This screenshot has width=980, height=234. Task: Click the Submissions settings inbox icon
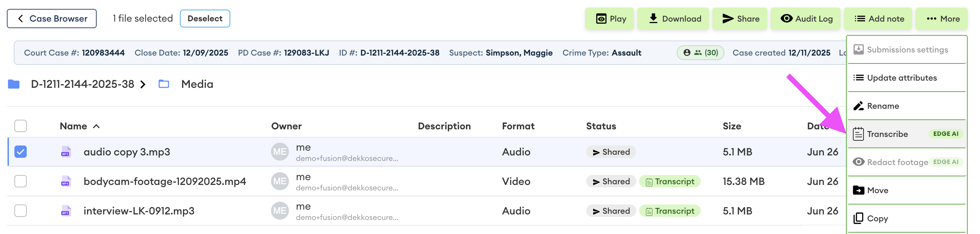(x=858, y=49)
